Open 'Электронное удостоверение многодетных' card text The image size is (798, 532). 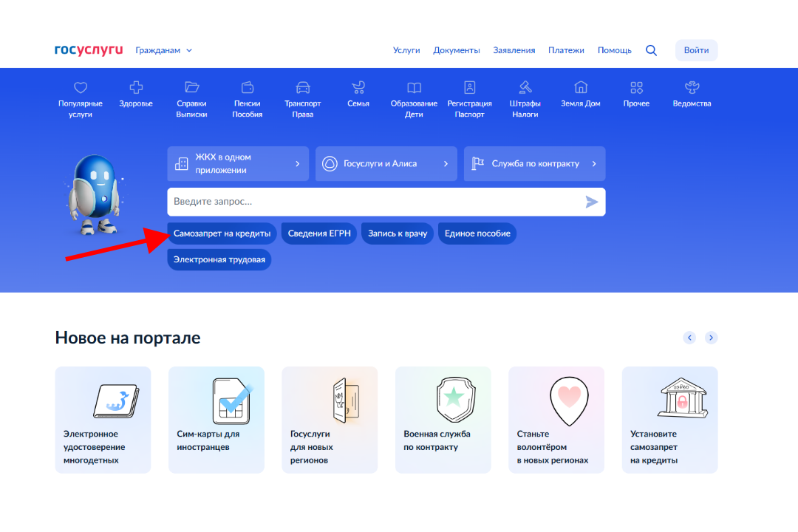(94, 447)
